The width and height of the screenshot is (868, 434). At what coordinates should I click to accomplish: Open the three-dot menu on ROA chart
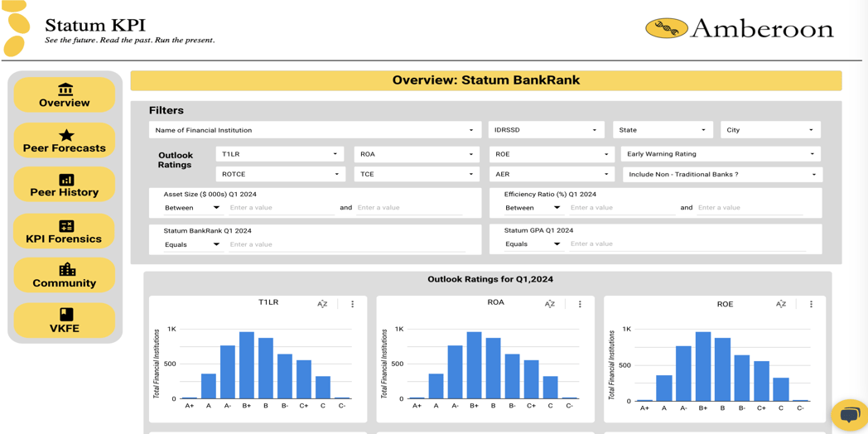click(x=580, y=304)
